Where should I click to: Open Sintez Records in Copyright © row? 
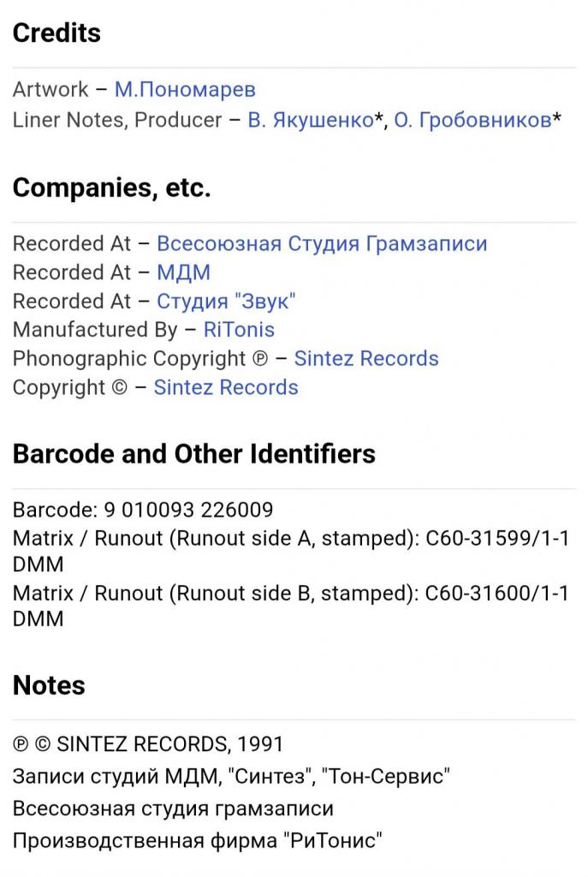226,387
